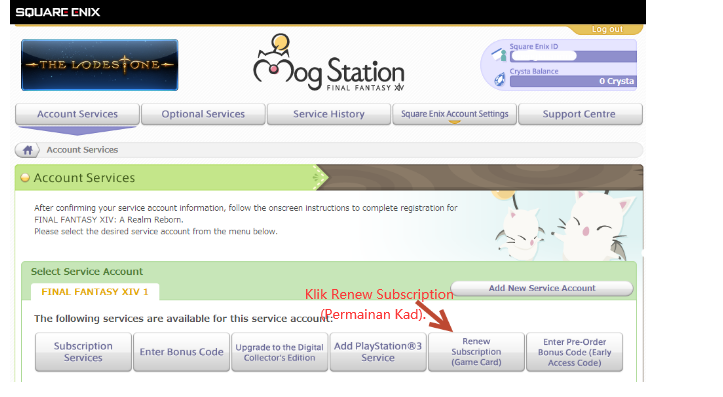Click Renew Subscription (Game Card)
Viewport: 723px width, 397px height.
click(476, 352)
